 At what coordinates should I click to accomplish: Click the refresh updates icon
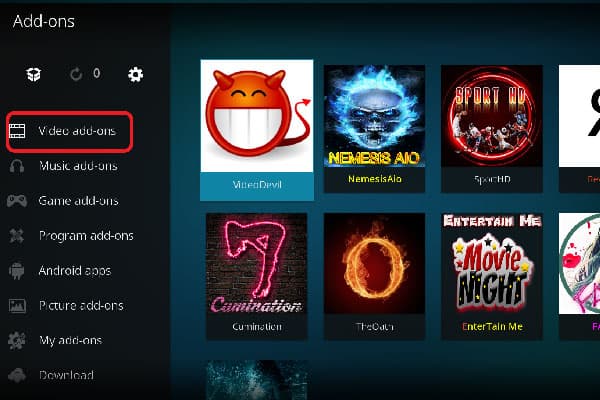tap(76, 74)
